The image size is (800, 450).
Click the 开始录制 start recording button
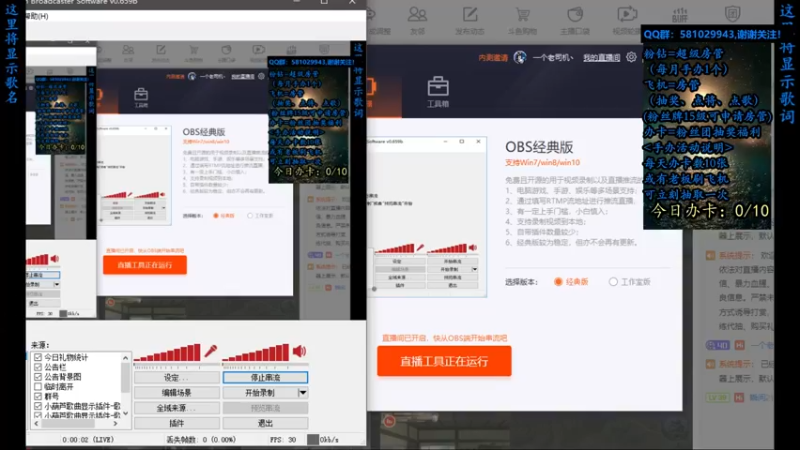pos(260,392)
